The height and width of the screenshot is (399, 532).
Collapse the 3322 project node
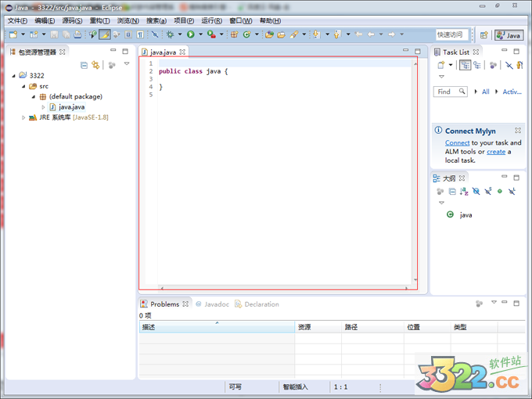(x=13, y=76)
